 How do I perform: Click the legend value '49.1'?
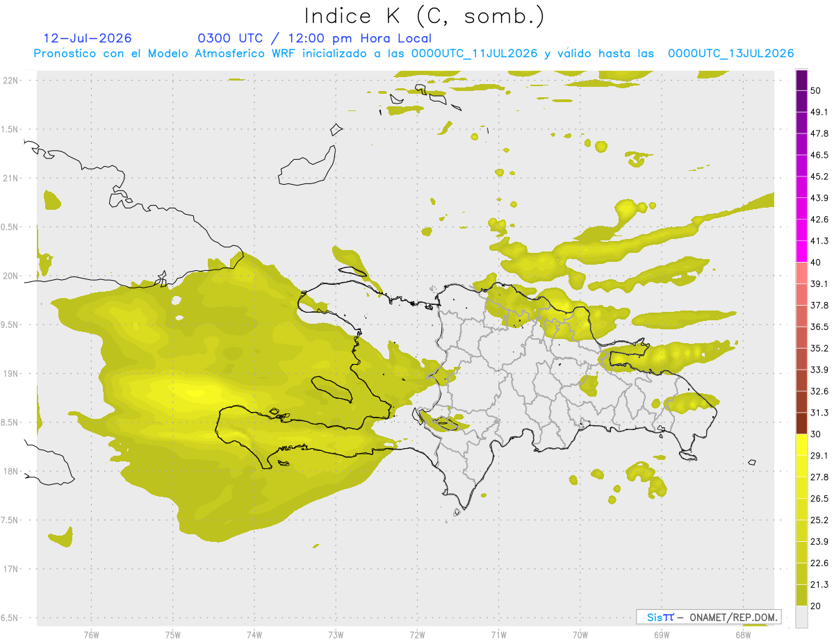pyautogui.click(x=819, y=112)
